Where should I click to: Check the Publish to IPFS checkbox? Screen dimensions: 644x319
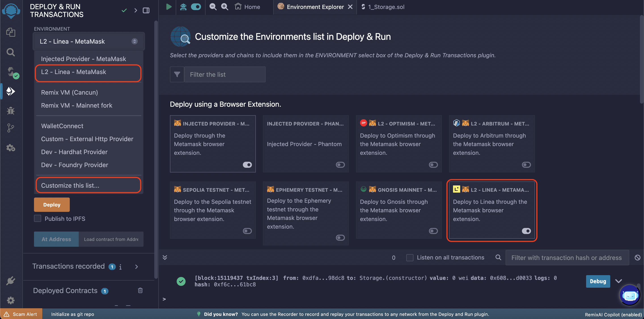[x=38, y=218]
